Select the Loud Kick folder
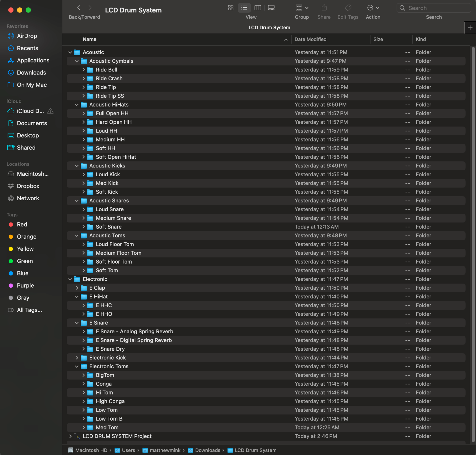This screenshot has width=476, height=455. pos(266,175)
